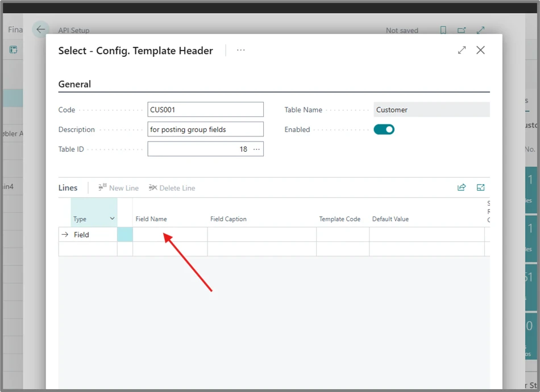The width and height of the screenshot is (540, 392).
Task: Click the Not saved status indicator
Action: (x=402, y=30)
